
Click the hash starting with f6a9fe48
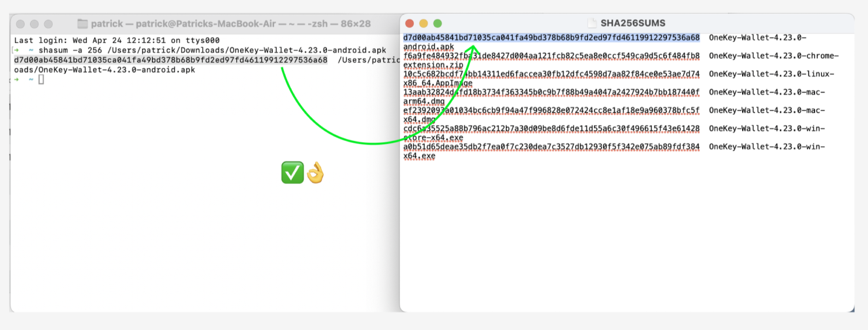(x=551, y=56)
